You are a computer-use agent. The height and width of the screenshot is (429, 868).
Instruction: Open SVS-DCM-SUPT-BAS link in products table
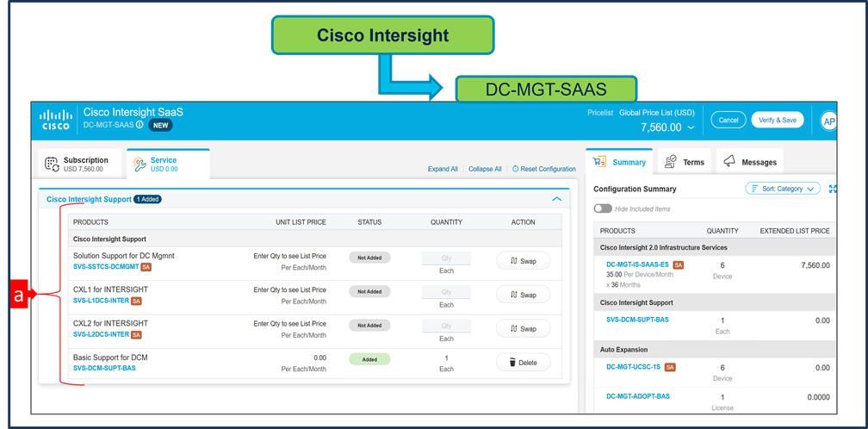coord(104,368)
